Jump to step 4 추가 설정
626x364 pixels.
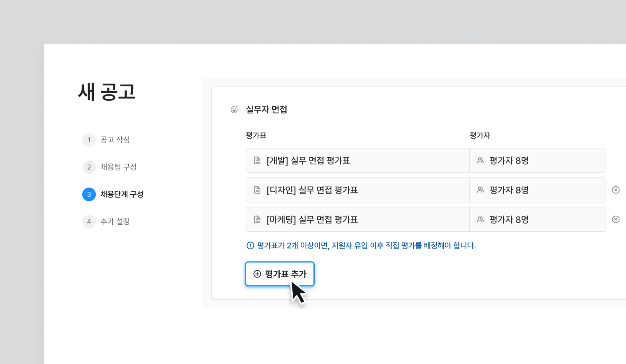point(107,221)
